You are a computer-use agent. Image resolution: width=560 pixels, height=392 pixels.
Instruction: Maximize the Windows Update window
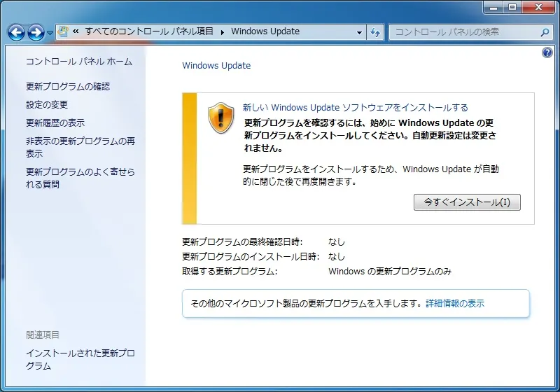(x=512, y=7)
